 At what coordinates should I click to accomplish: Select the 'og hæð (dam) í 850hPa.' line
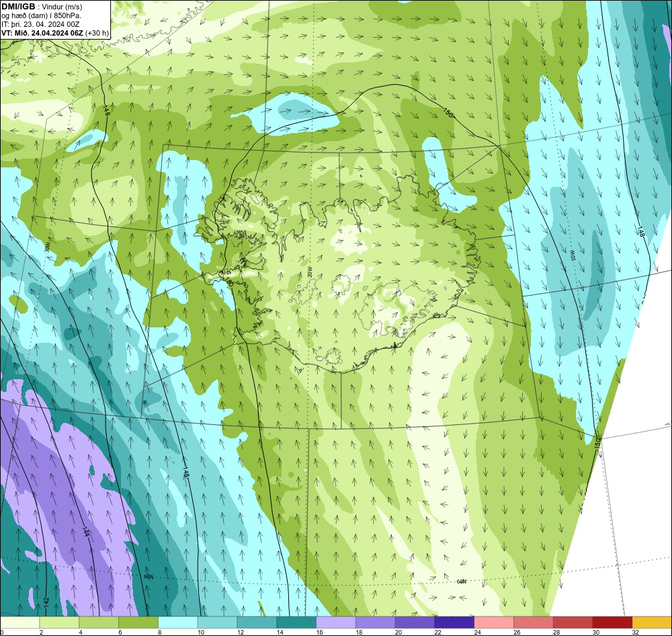point(42,15)
